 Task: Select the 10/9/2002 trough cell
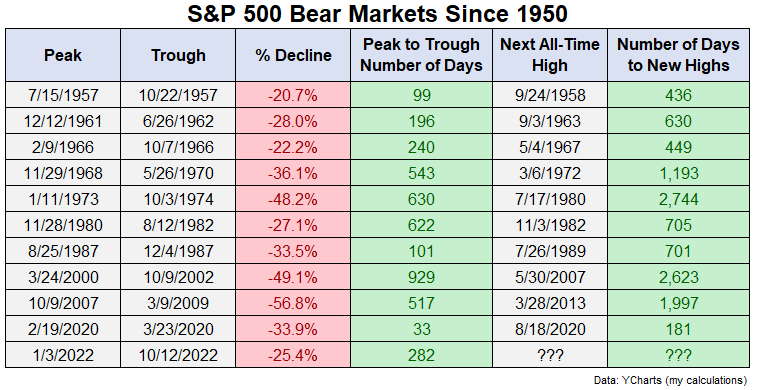(178, 277)
